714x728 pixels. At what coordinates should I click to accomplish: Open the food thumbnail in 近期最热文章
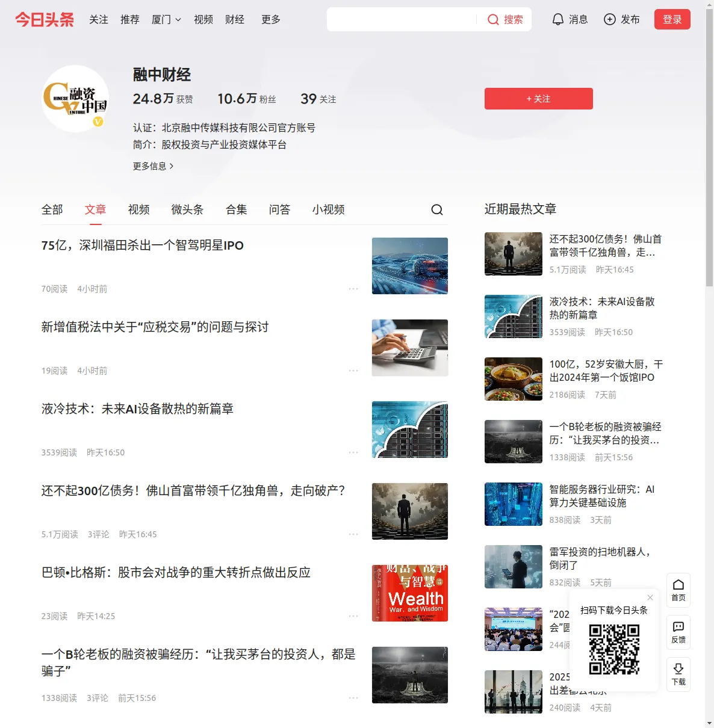(x=514, y=379)
